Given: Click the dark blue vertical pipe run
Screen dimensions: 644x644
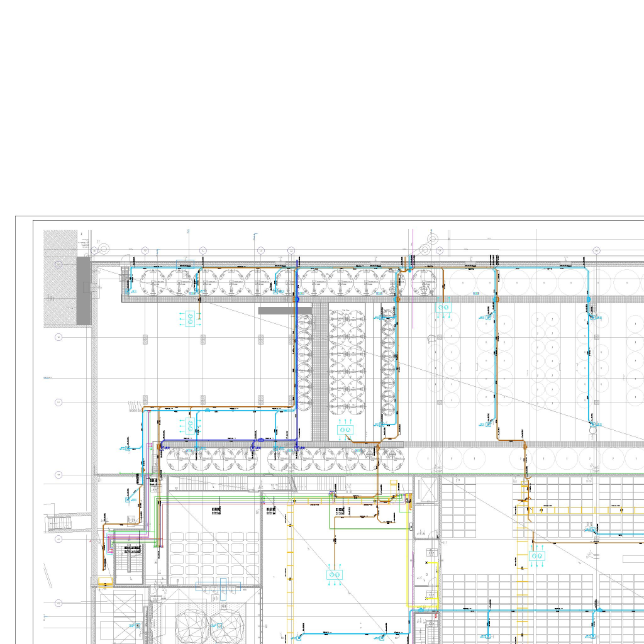Looking at the screenshot, I should click(296, 352).
